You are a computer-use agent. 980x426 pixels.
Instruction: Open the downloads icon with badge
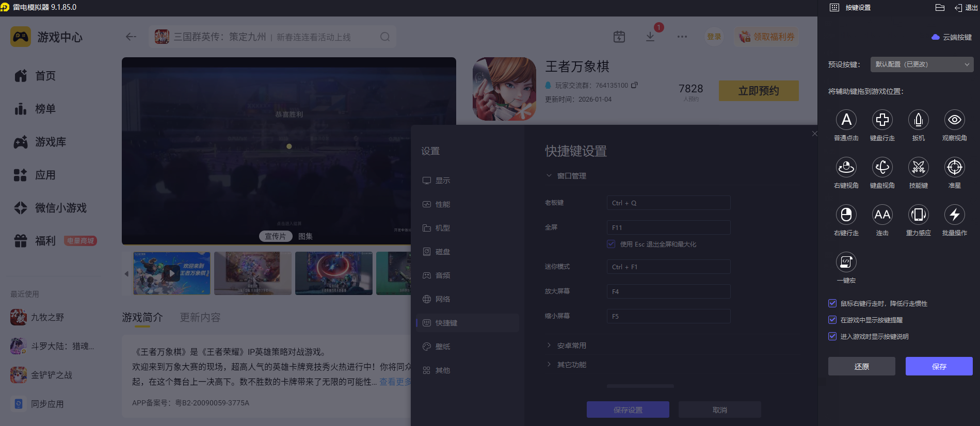[650, 37]
